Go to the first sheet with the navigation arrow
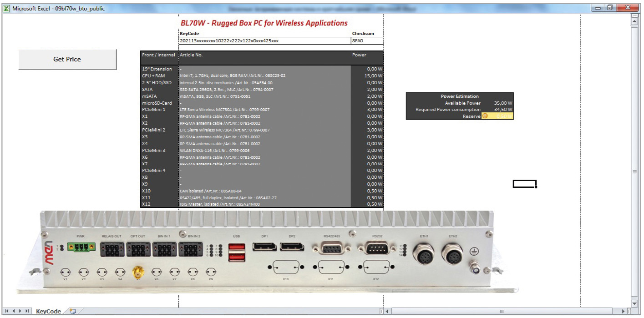The image size is (644, 318). point(6,311)
